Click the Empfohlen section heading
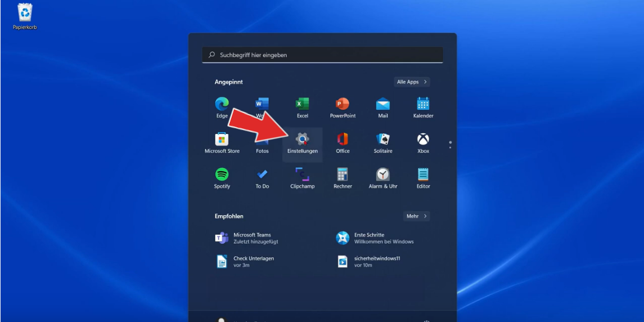644x322 pixels. (x=229, y=216)
